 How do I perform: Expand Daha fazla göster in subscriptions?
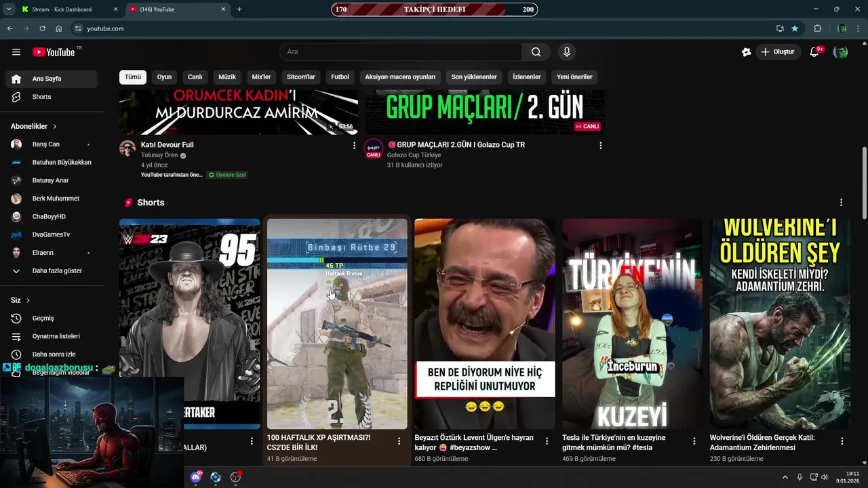(52, 271)
